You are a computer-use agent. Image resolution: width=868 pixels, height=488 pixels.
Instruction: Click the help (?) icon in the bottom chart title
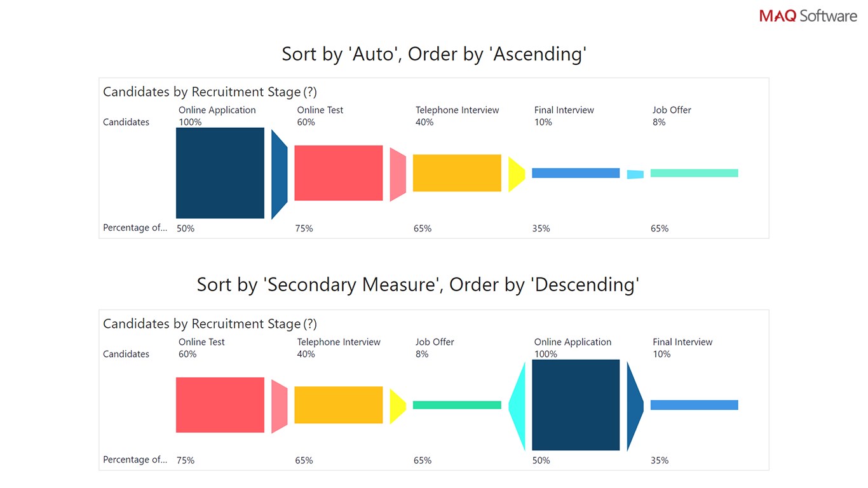pos(310,324)
